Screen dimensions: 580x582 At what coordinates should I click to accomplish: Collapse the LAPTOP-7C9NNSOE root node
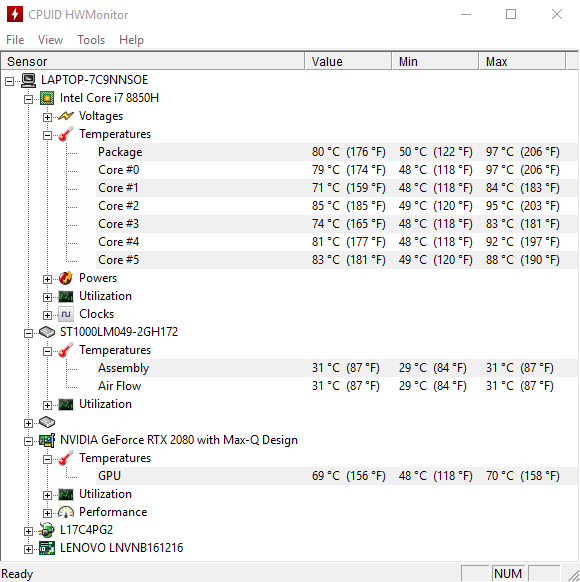tap(9, 82)
